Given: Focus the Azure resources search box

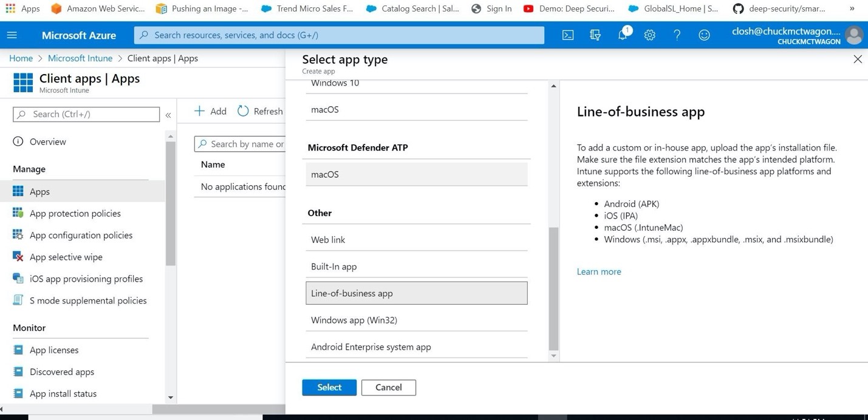Looking at the screenshot, I should pos(339,35).
